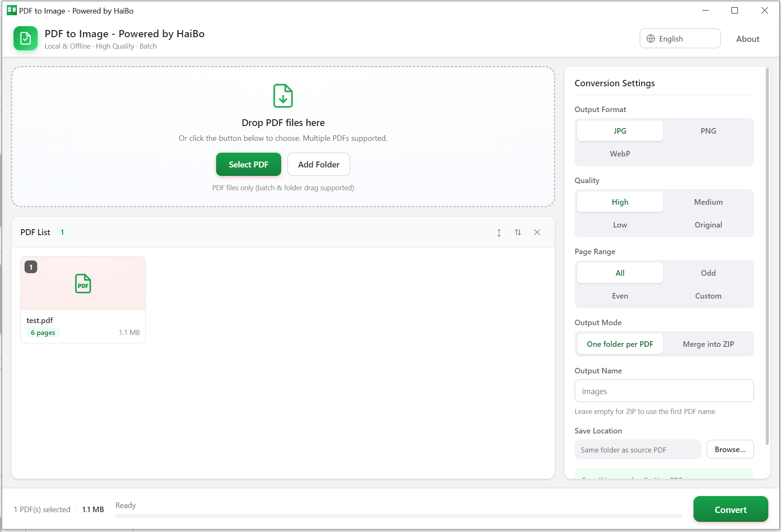Set quality to Low

click(620, 225)
